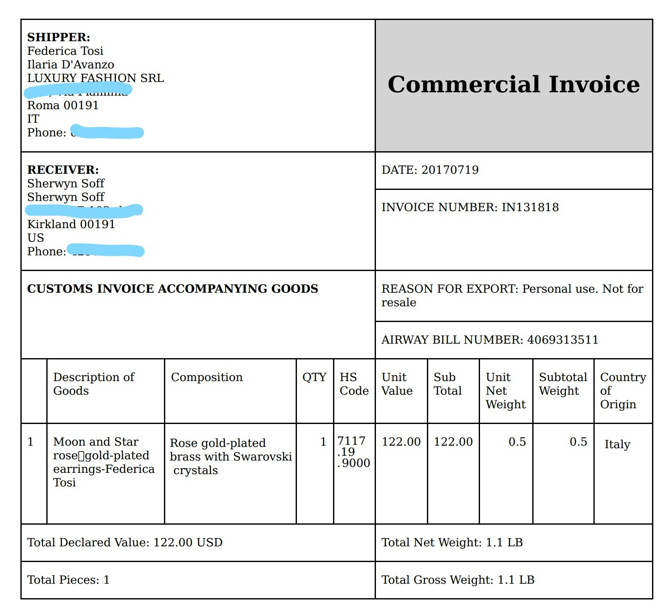Click CUSTOMS INVOICE ACCOMPANYING GOODS heading
The width and height of the screenshot is (672, 616).
pyautogui.click(x=172, y=289)
